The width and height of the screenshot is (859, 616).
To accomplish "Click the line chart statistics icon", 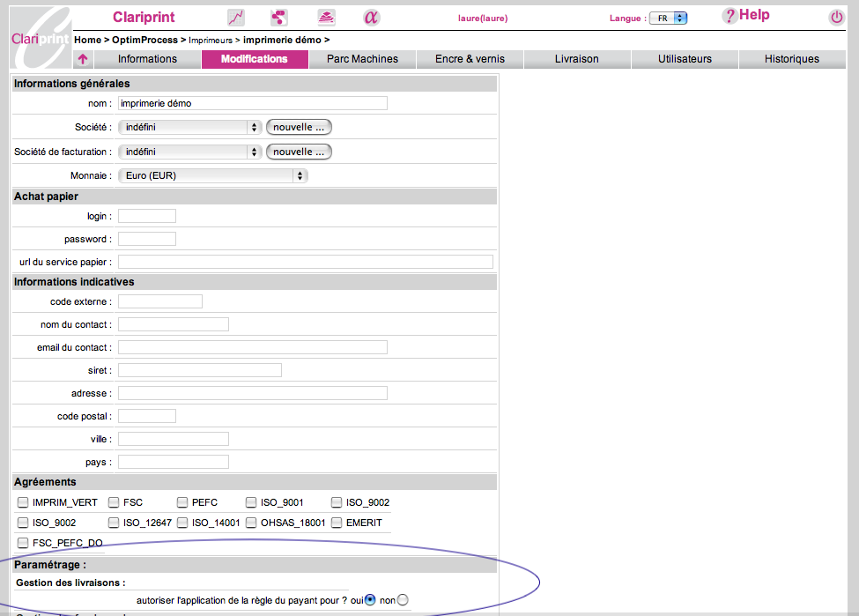I will (235, 18).
